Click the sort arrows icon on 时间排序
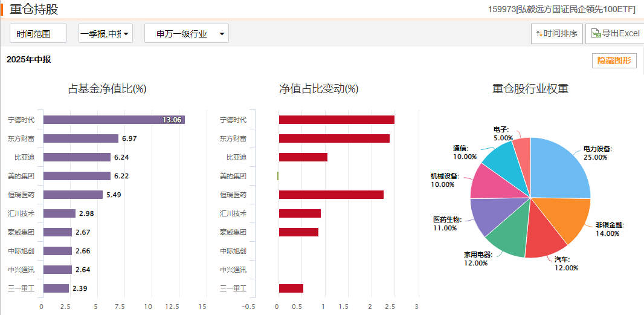The height and width of the screenshot is (315, 644). pyautogui.click(x=539, y=34)
